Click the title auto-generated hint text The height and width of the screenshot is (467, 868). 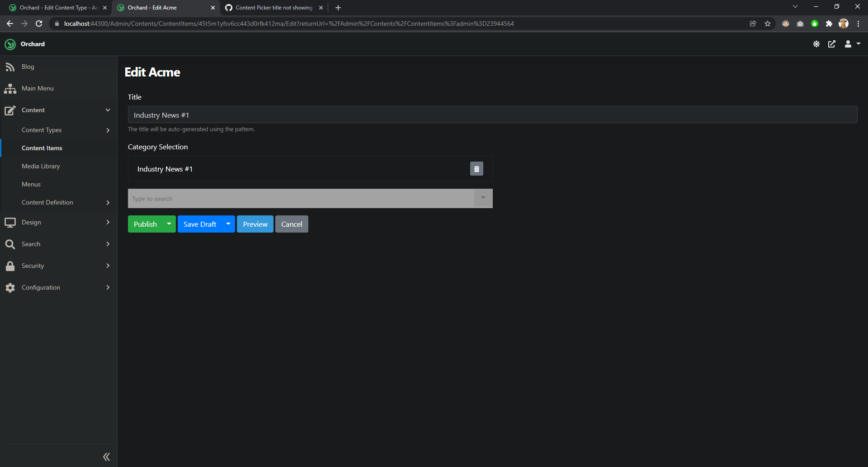191,129
